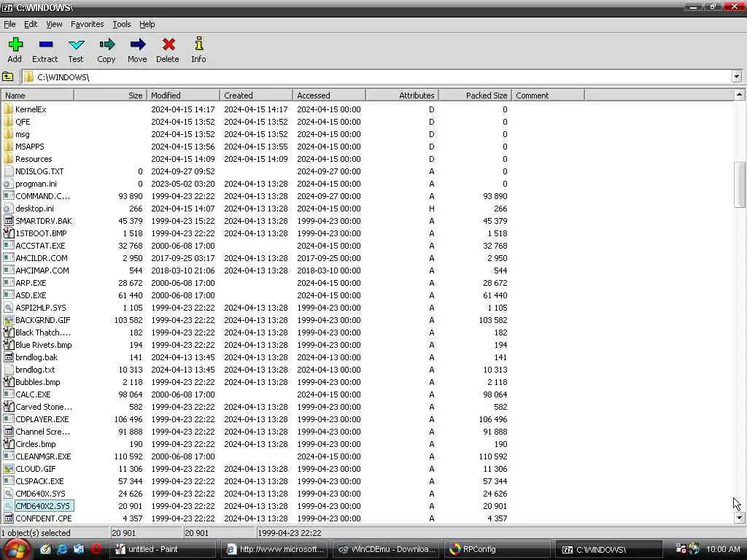The height and width of the screenshot is (560, 747).
Task: Select the Blue Rivets.bmp file
Action: point(43,345)
